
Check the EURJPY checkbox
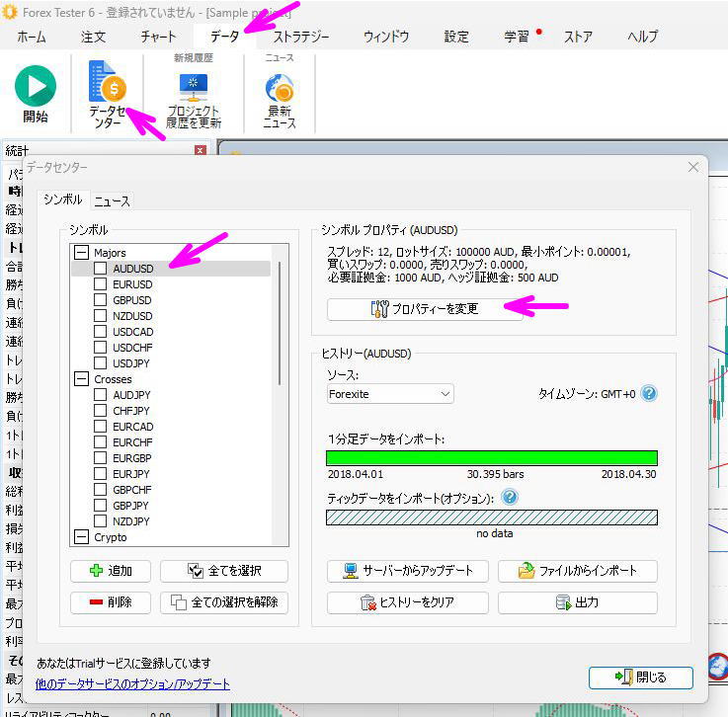(x=101, y=473)
